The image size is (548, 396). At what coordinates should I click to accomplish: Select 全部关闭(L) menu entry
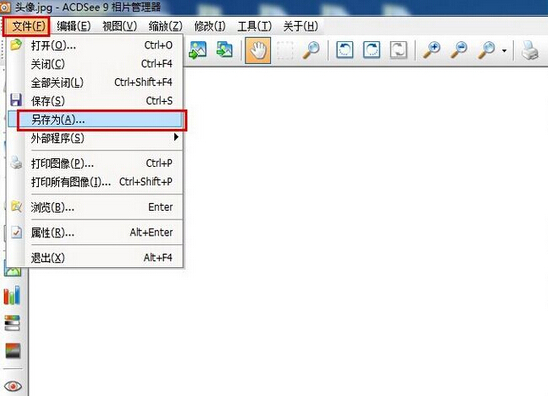tap(95, 82)
